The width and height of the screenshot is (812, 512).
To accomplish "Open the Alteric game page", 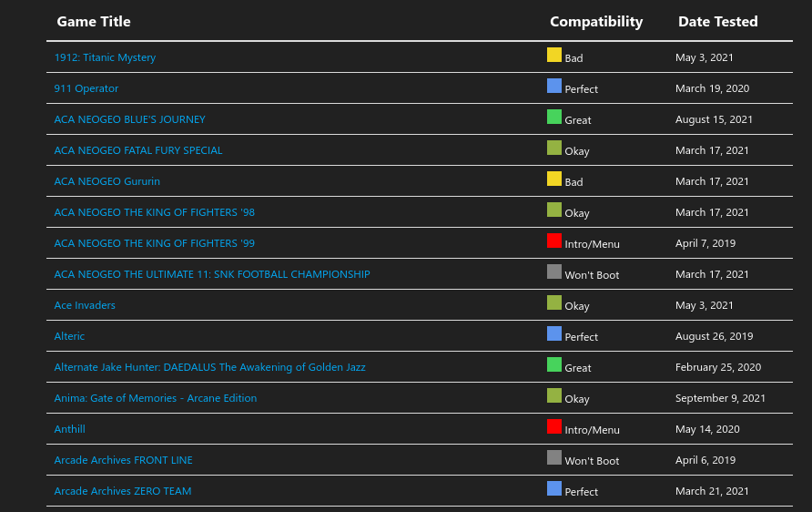I will coord(69,336).
